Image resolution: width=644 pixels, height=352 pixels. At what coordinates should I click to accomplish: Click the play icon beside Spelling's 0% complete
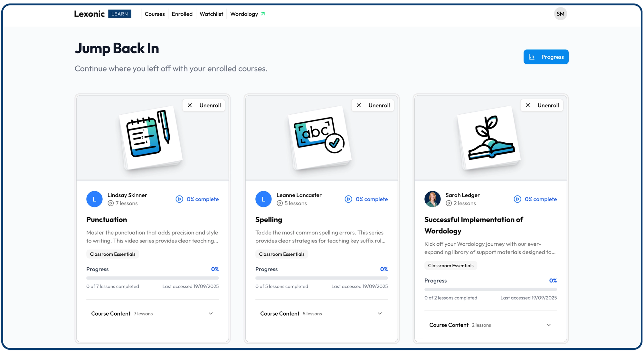348,199
